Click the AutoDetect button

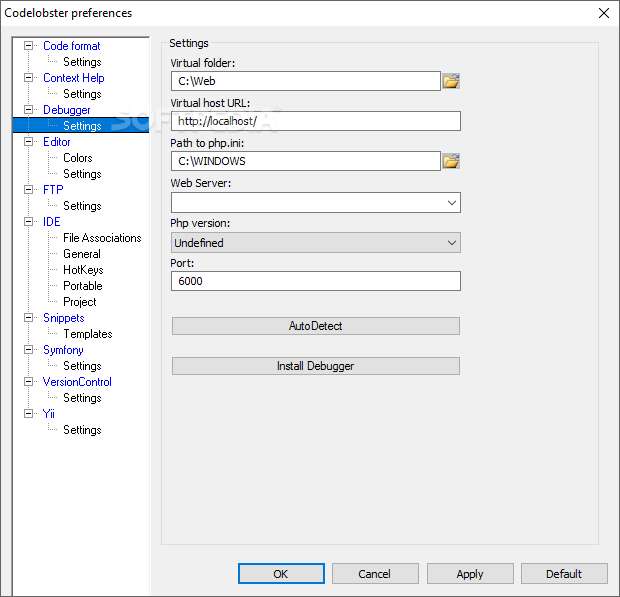click(x=316, y=326)
